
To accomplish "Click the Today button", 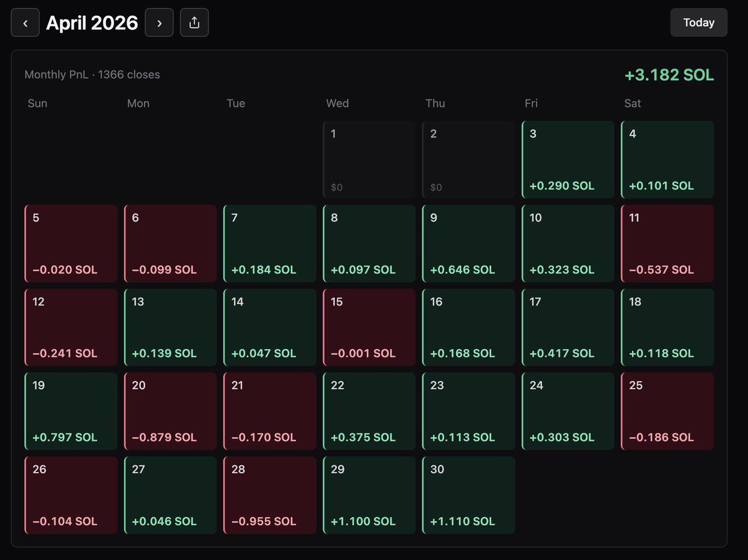I will click(x=698, y=22).
